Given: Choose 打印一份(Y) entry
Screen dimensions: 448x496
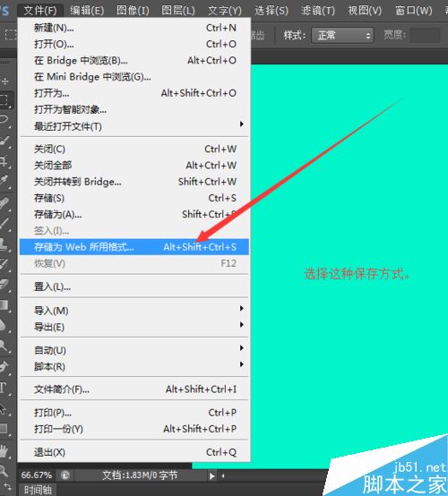Looking at the screenshot, I should (x=134, y=429).
